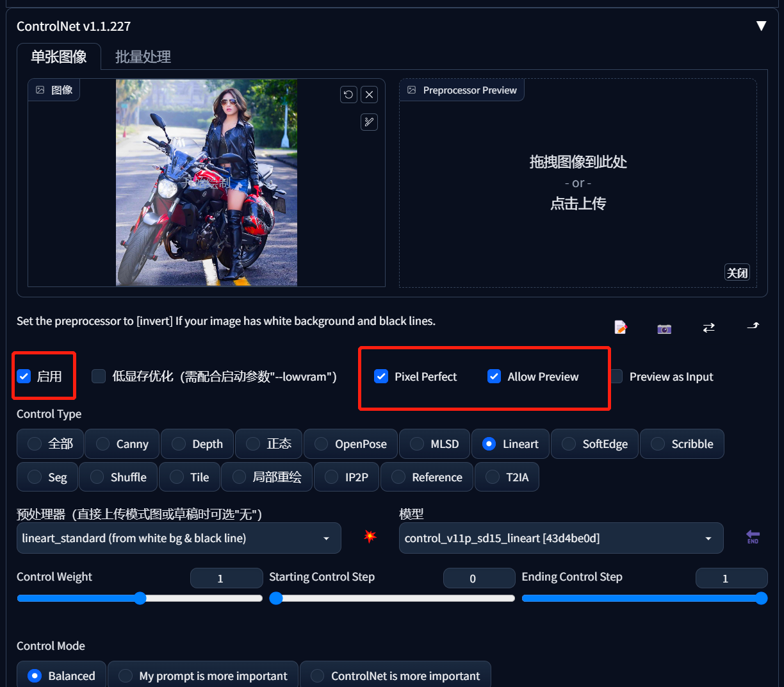The height and width of the screenshot is (687, 784).
Task: Enable Preview as Input checkbox
Action: click(616, 376)
